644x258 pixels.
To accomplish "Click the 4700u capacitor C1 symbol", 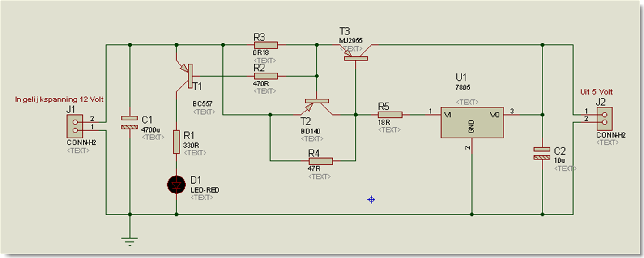I will (x=129, y=123).
